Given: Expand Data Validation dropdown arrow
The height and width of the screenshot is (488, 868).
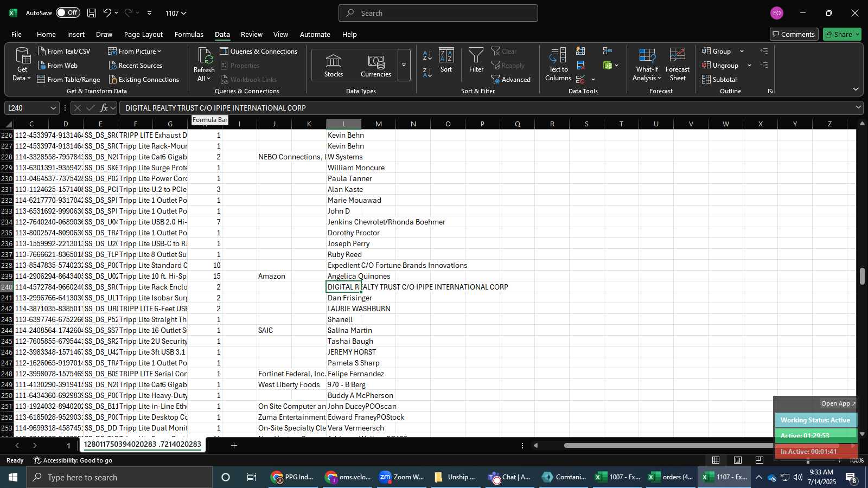Looking at the screenshot, I should coord(593,80).
